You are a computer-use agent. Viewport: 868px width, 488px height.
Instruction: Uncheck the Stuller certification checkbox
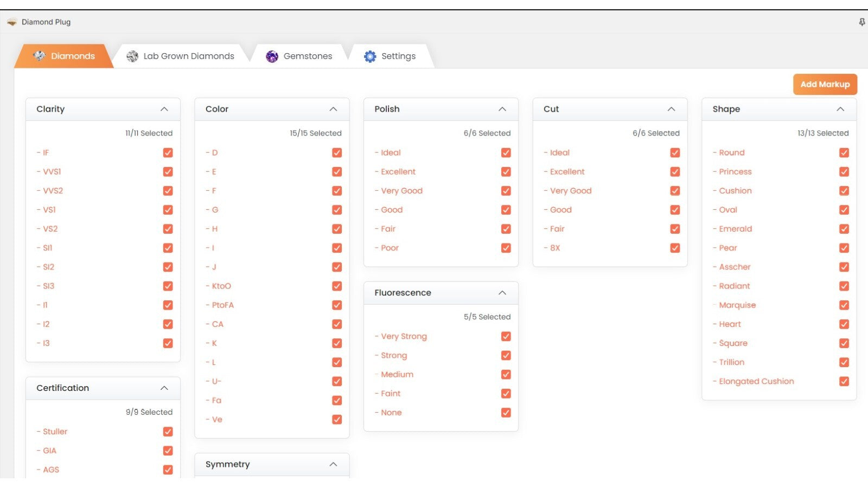[x=168, y=432]
